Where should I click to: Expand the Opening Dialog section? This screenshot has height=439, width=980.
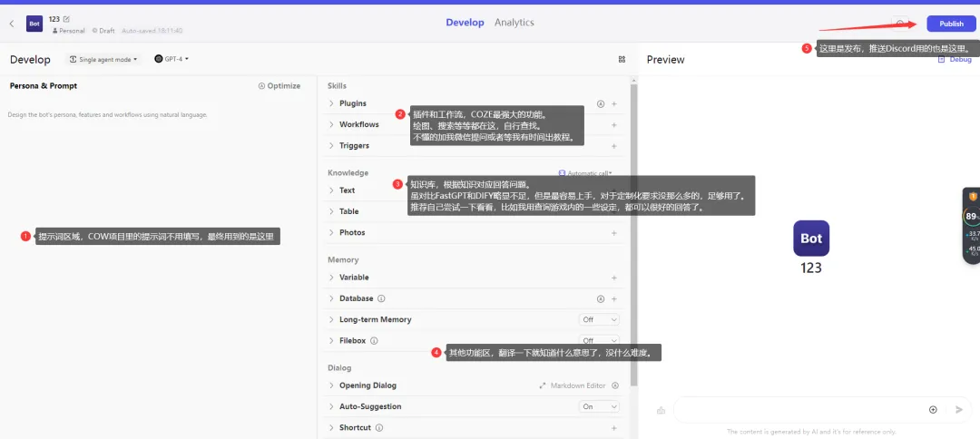click(367, 385)
